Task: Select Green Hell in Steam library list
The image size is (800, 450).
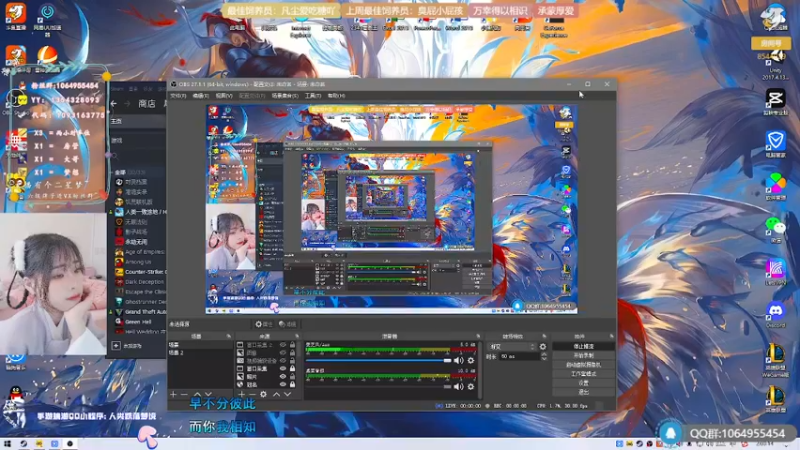Action: tap(138, 322)
